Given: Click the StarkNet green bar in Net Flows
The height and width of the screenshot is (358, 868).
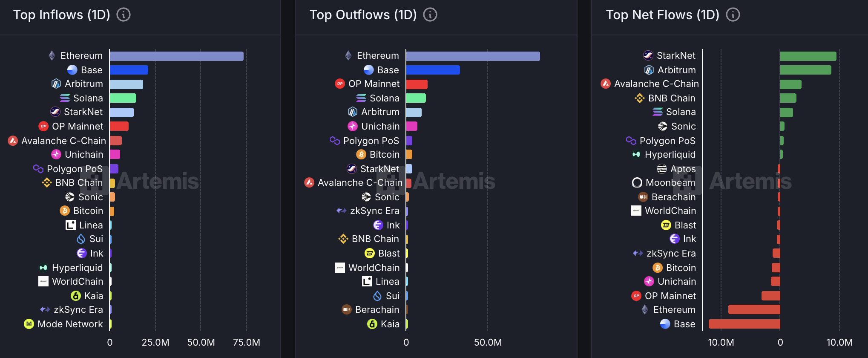Looking at the screenshot, I should [808, 56].
